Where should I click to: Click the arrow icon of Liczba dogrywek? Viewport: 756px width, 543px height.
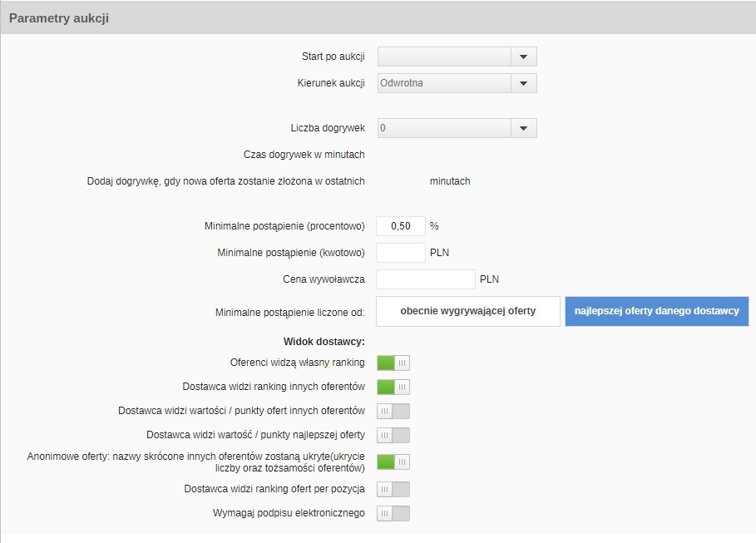[x=523, y=128]
